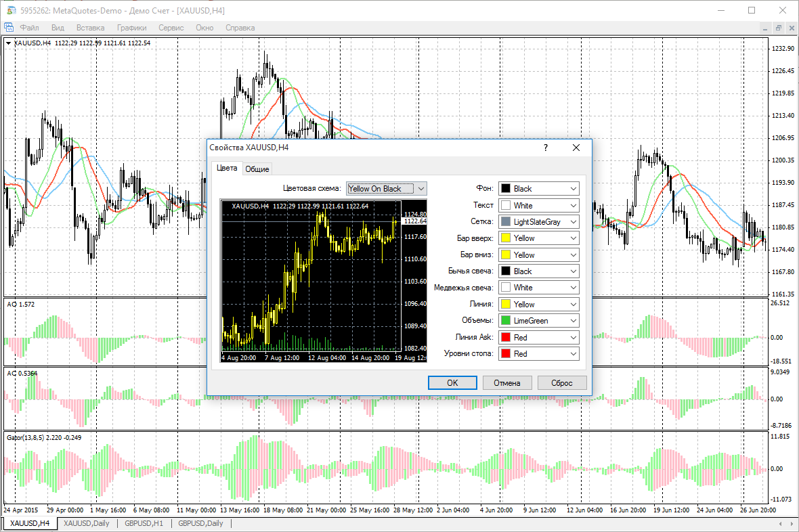Switch to GBPUSD,H1 chart tab
This screenshot has width=799, height=532.
click(144, 523)
